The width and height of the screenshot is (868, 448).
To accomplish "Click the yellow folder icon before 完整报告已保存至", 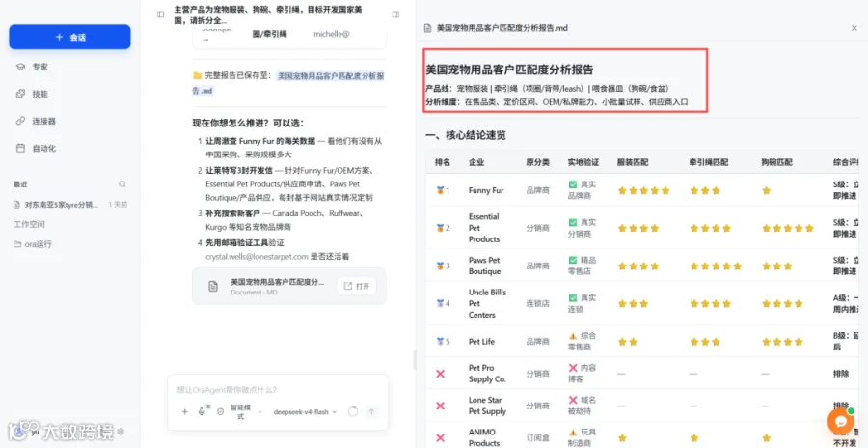I will (x=197, y=76).
